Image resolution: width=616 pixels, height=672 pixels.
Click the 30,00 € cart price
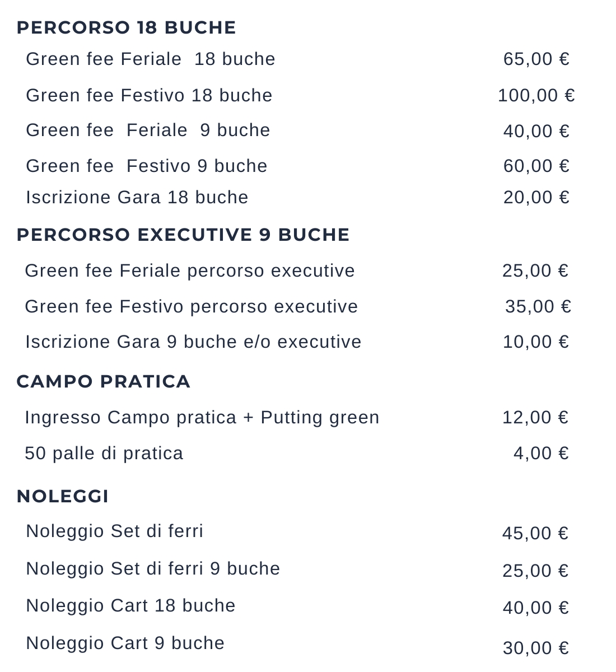pos(535,648)
